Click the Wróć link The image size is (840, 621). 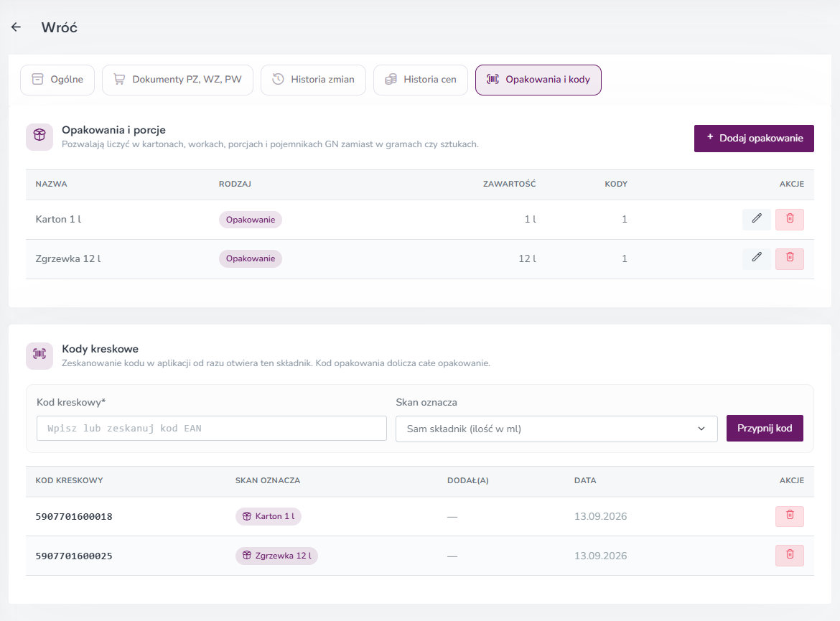click(x=60, y=27)
